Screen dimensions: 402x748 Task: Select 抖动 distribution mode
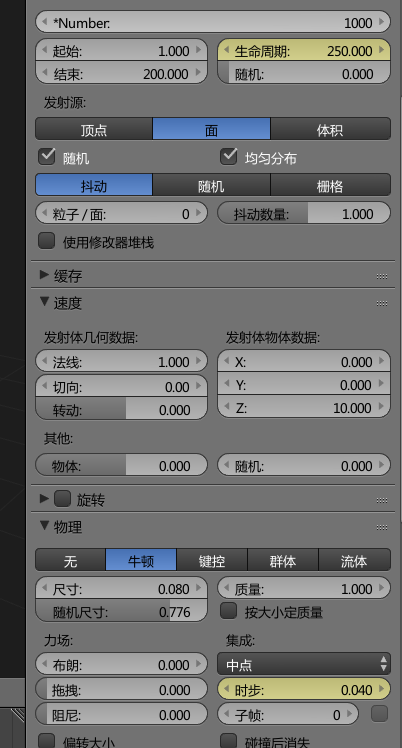[x=94, y=185]
